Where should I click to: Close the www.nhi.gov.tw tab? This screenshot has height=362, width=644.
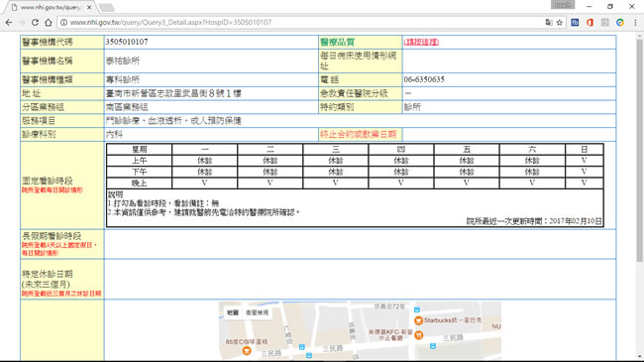pos(89,7)
